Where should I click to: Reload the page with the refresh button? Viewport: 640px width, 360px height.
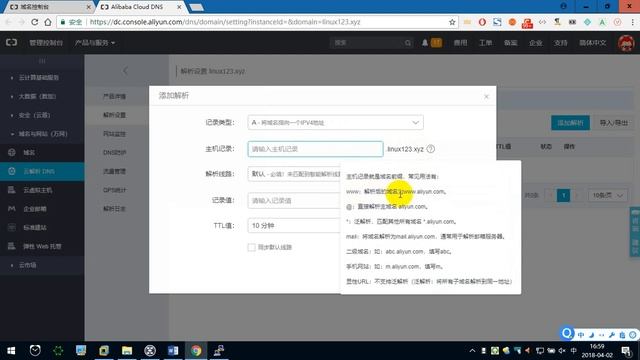(x=35, y=22)
